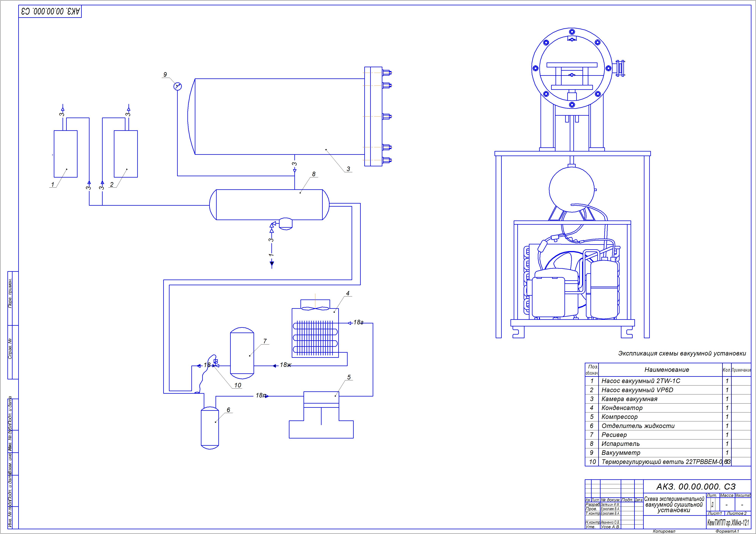Select the side label 'Справ. №'
Image resolution: width=756 pixels, height=534 pixels.
click(x=10, y=348)
